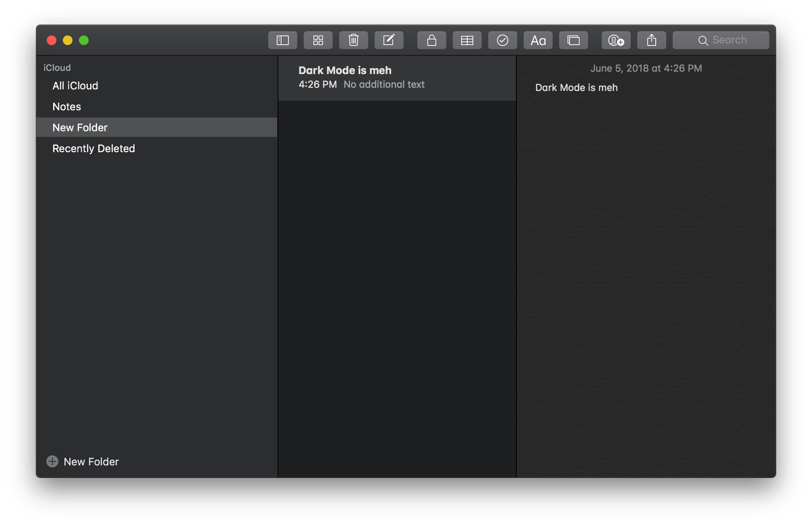The width and height of the screenshot is (812, 525).
Task: Select the All iCloud folder
Action: coord(75,86)
